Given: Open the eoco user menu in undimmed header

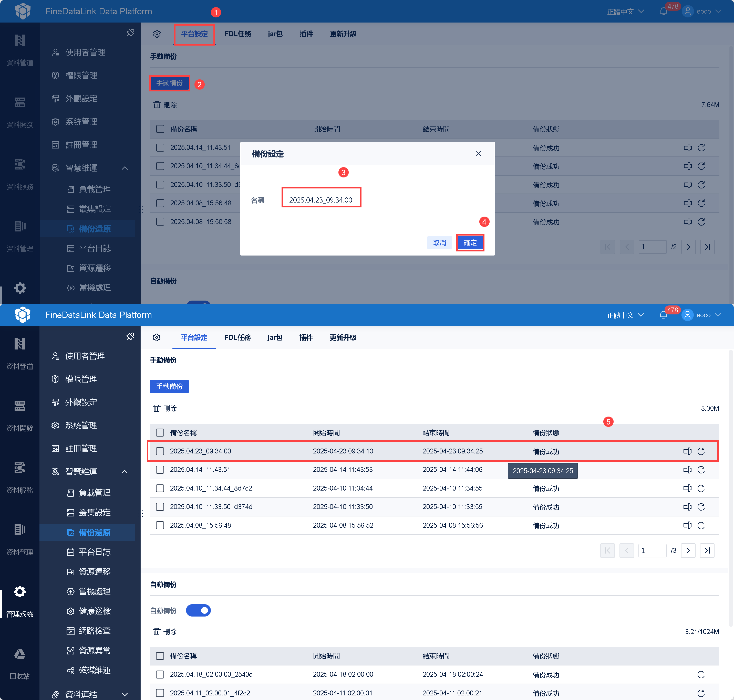Looking at the screenshot, I should (701, 315).
